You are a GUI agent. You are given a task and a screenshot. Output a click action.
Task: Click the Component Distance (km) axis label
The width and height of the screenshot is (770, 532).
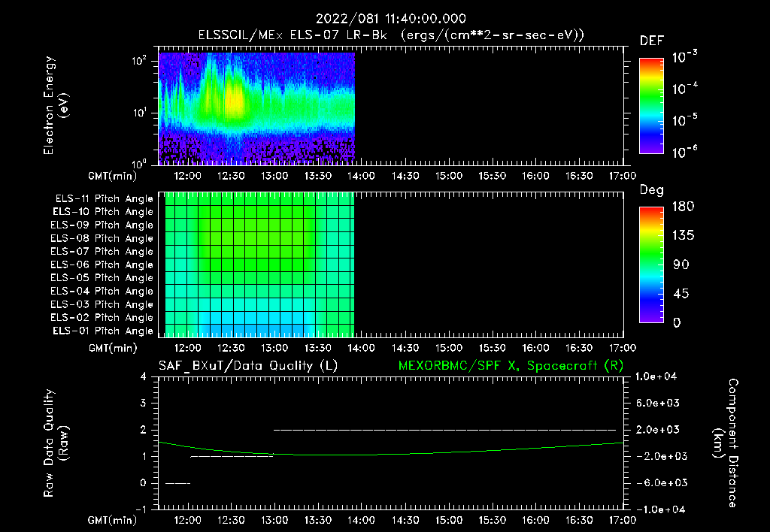[x=725, y=443]
